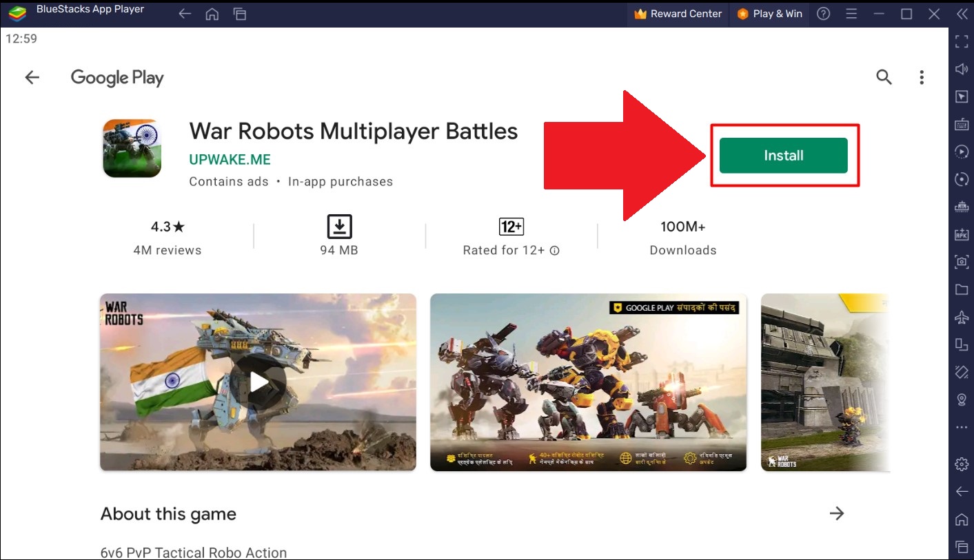Viewport: 974px width, 560px height.
Task: Expand more sidebar options via three dots
Action: tap(962, 427)
